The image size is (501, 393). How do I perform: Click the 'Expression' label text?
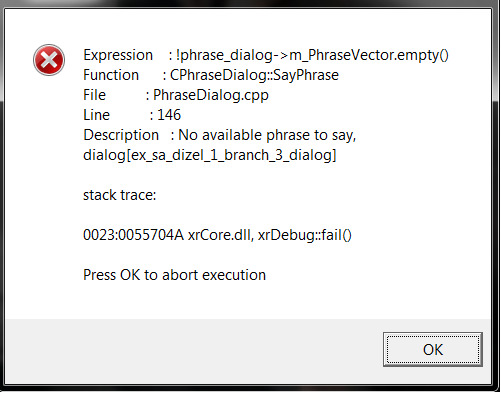118,55
